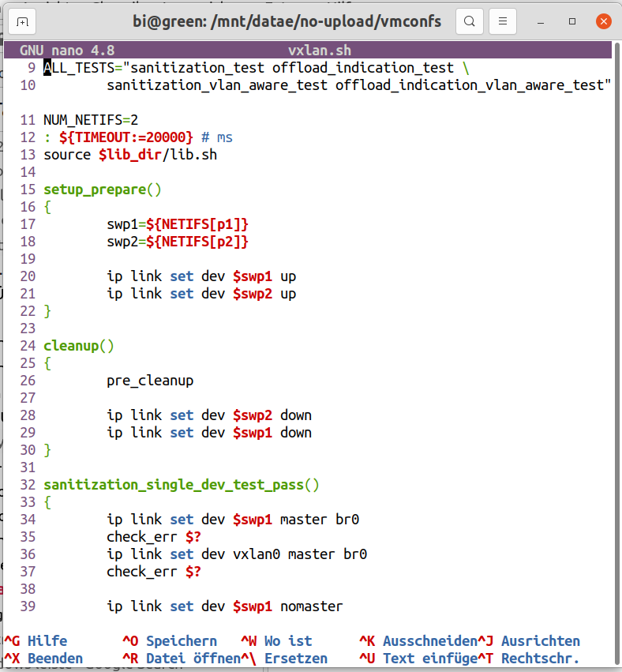Click the ^\ Ersetzen shortcut label
The width and height of the screenshot is (622, 672).
[284, 659]
